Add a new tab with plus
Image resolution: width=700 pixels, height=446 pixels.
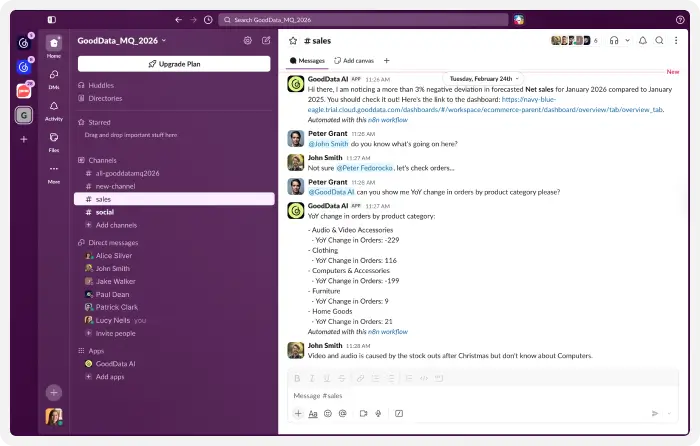[x=387, y=61]
